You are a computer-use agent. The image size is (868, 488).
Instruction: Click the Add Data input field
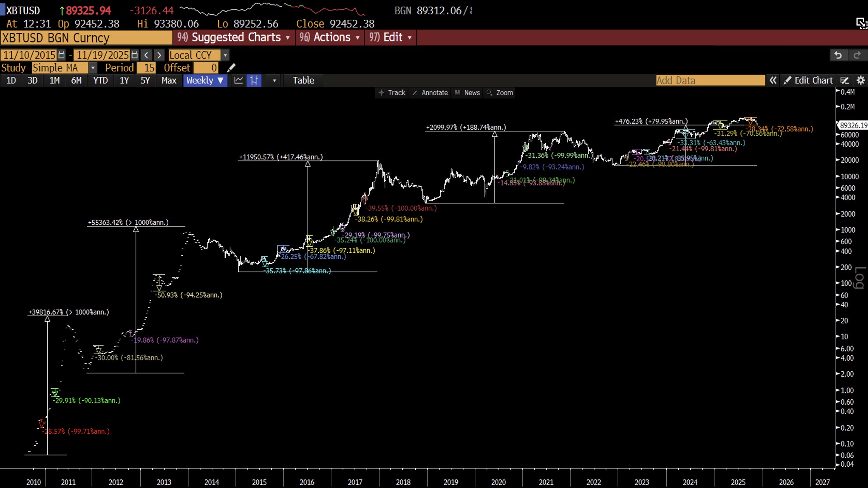[x=710, y=80]
